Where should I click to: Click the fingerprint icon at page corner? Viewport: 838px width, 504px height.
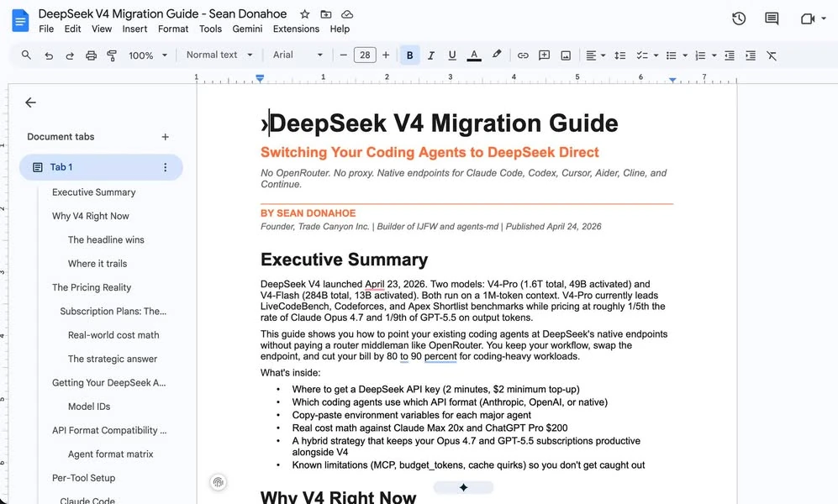pos(218,483)
